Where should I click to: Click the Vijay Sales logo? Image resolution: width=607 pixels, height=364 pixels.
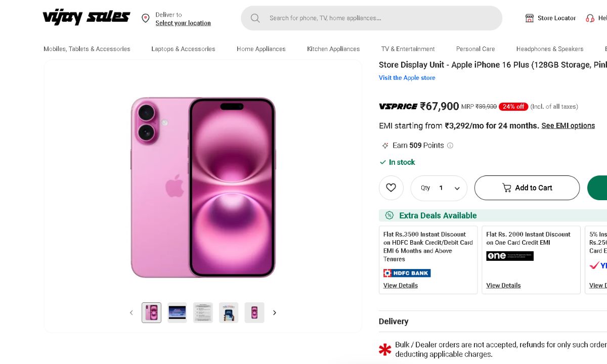click(86, 18)
